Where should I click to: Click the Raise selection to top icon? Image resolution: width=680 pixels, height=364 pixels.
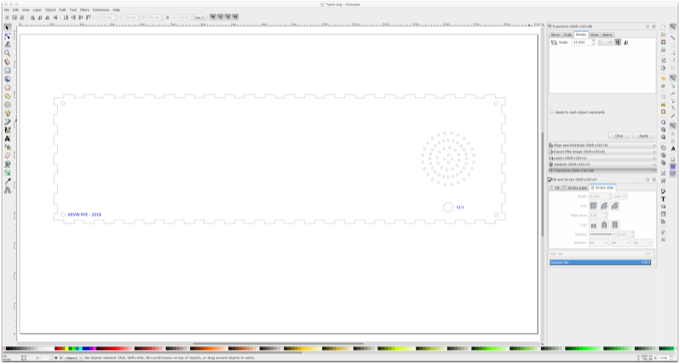click(88, 17)
